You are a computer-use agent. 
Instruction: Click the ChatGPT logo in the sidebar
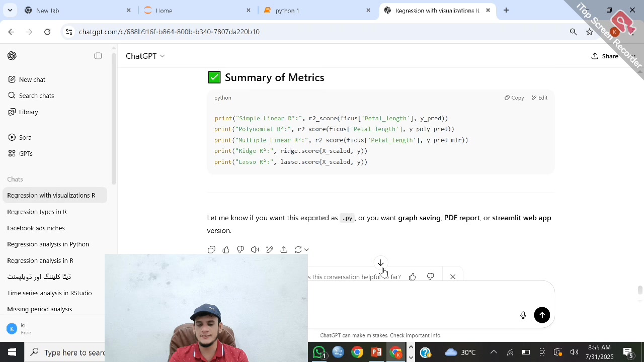click(12, 56)
